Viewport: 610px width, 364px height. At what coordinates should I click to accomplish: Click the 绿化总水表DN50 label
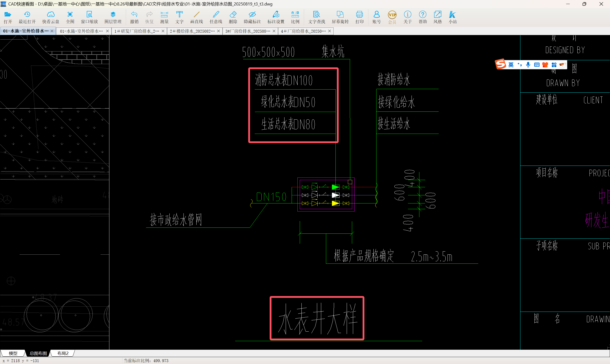(288, 101)
